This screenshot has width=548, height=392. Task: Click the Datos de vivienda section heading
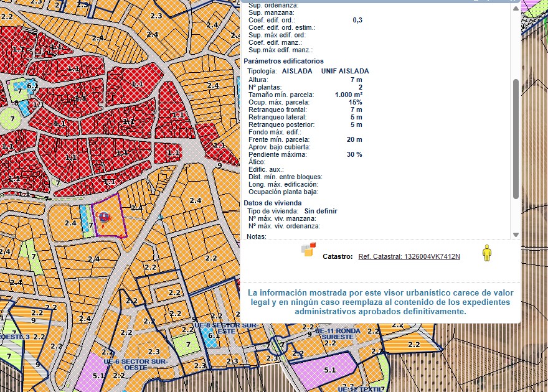tap(272, 203)
